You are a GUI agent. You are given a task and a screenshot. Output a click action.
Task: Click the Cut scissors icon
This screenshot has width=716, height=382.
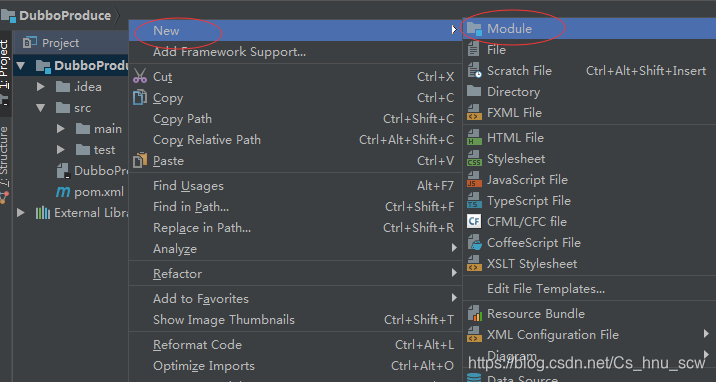pos(140,76)
